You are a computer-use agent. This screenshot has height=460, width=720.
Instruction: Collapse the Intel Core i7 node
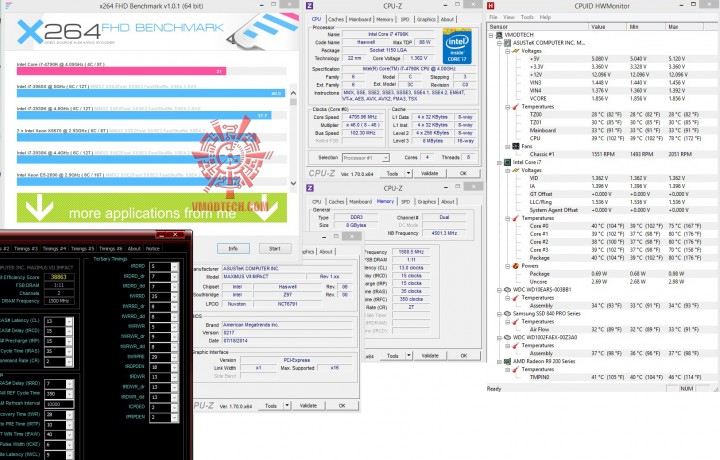[499, 163]
